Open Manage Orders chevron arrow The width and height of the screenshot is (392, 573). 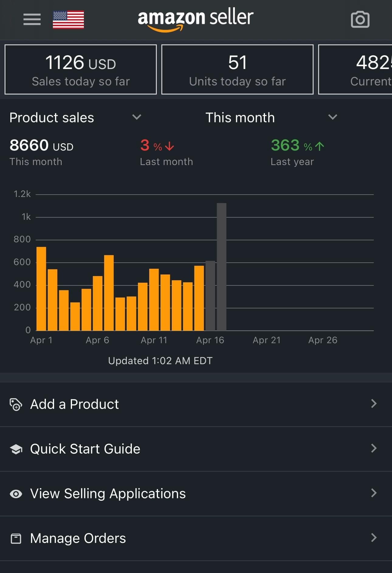(374, 538)
